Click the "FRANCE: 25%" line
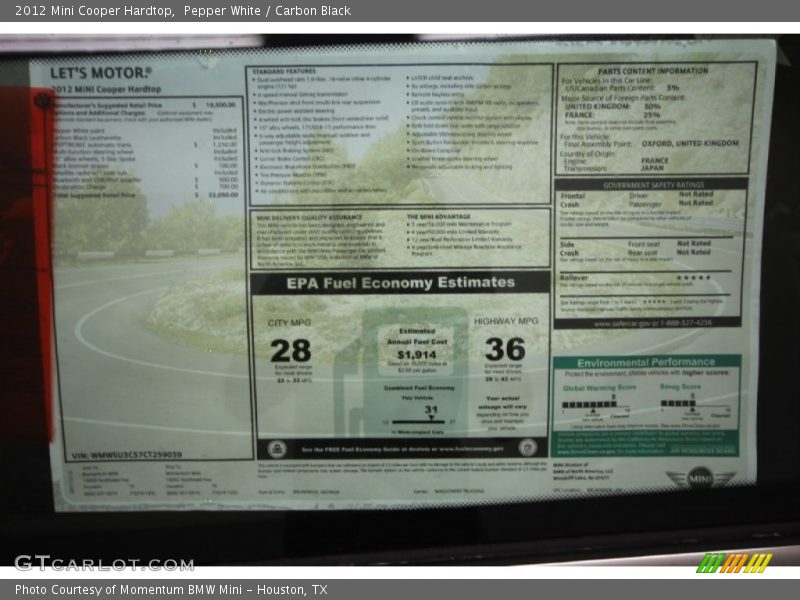 pos(613,115)
